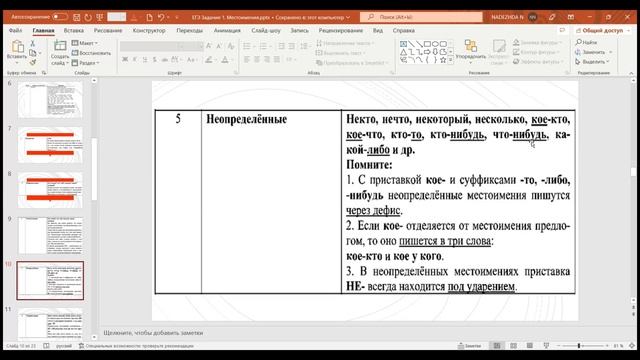Click the Format Painter brush icon
The width and height of the screenshot is (640, 360).
point(33,62)
